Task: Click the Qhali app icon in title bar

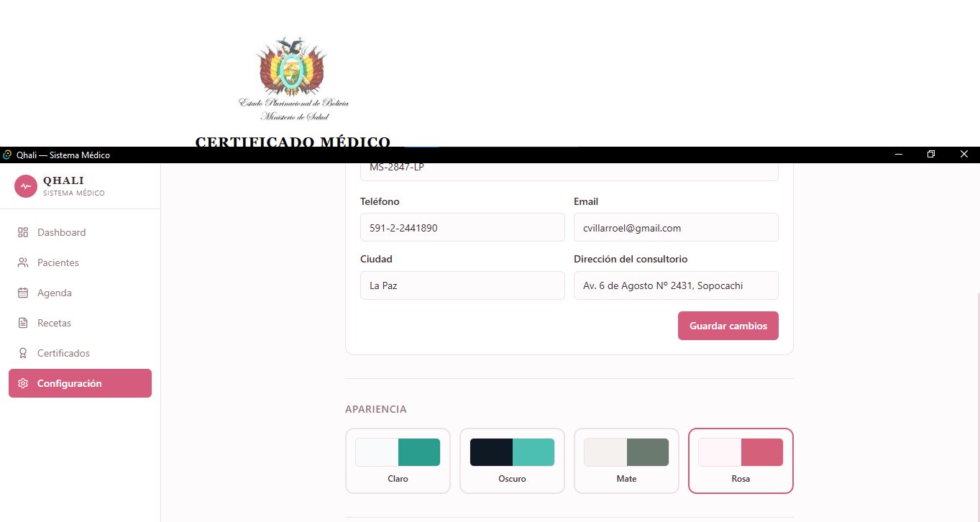Action: click(x=7, y=155)
